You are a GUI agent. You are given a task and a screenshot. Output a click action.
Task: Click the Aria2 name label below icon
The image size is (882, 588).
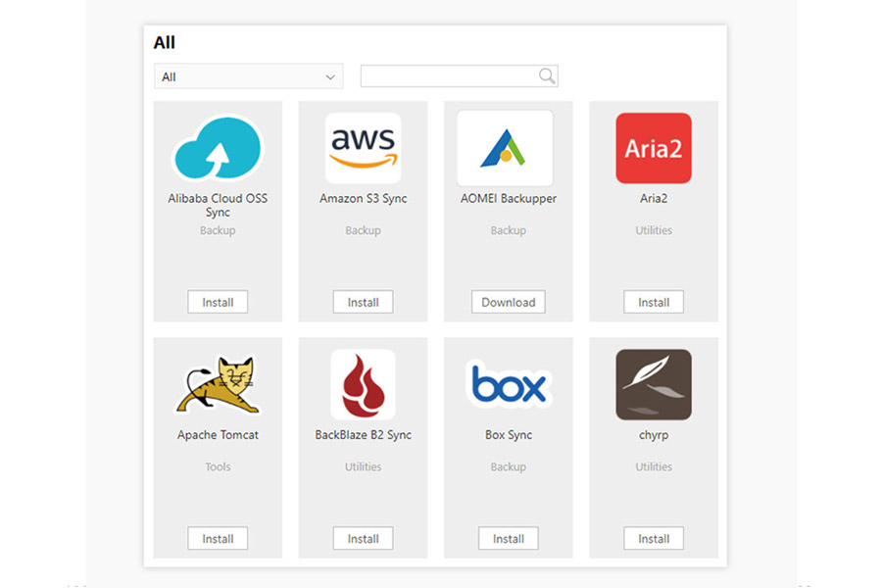(x=654, y=199)
